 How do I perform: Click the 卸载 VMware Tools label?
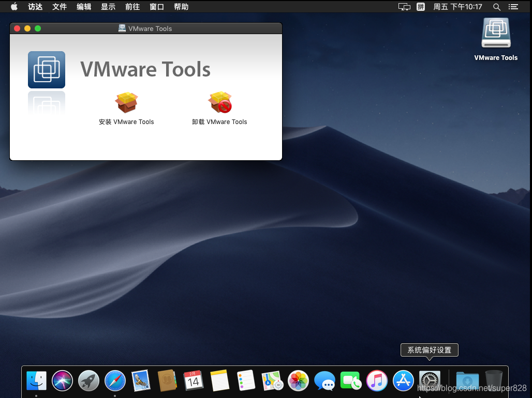pos(219,121)
